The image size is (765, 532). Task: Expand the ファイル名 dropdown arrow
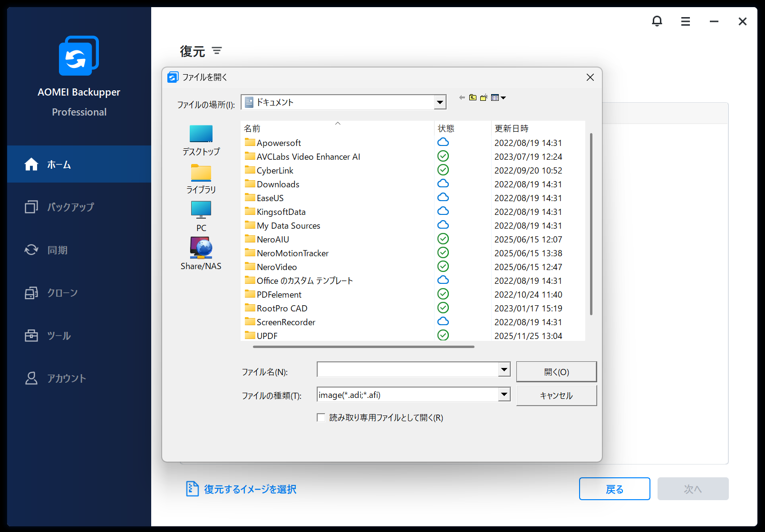504,369
